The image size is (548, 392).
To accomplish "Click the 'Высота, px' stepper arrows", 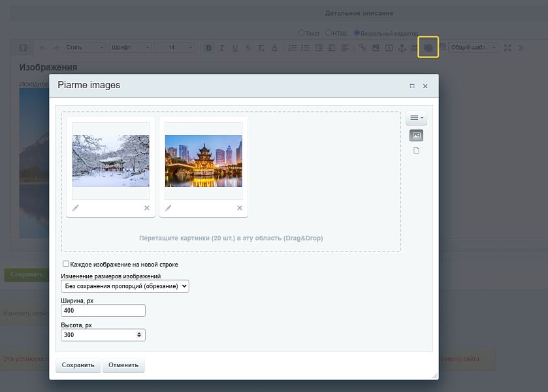I will point(138,335).
